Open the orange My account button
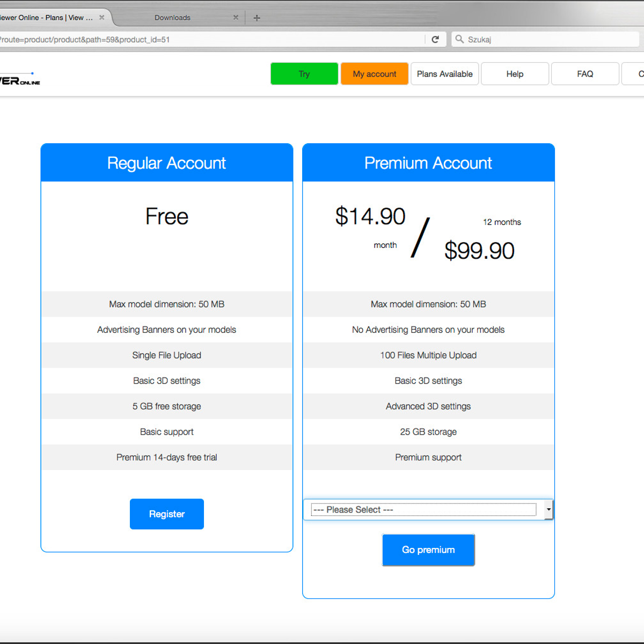644x644 pixels. (x=375, y=74)
